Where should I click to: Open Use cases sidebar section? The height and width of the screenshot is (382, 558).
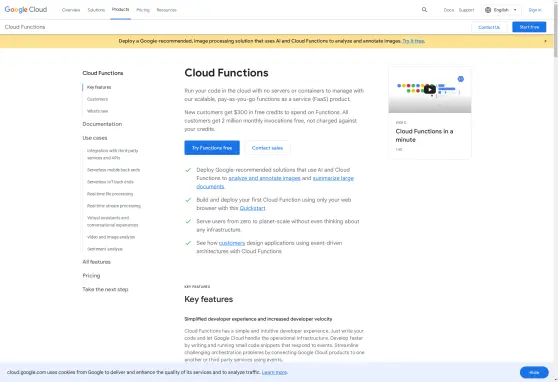pyautogui.click(x=95, y=138)
